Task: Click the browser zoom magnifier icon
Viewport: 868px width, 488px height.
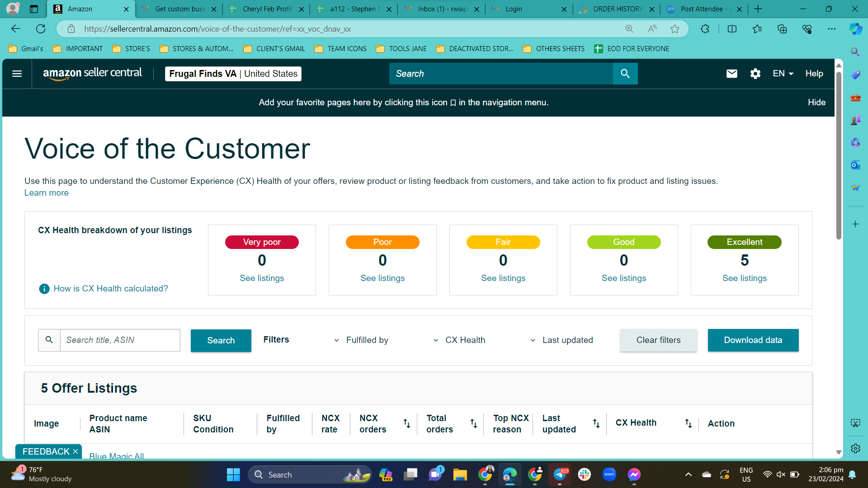Action: point(629,29)
